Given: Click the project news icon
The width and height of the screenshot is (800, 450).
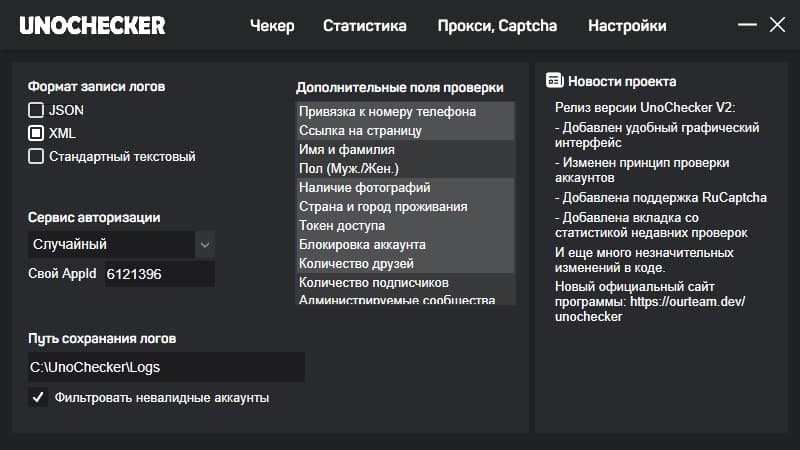Looking at the screenshot, I should [555, 81].
